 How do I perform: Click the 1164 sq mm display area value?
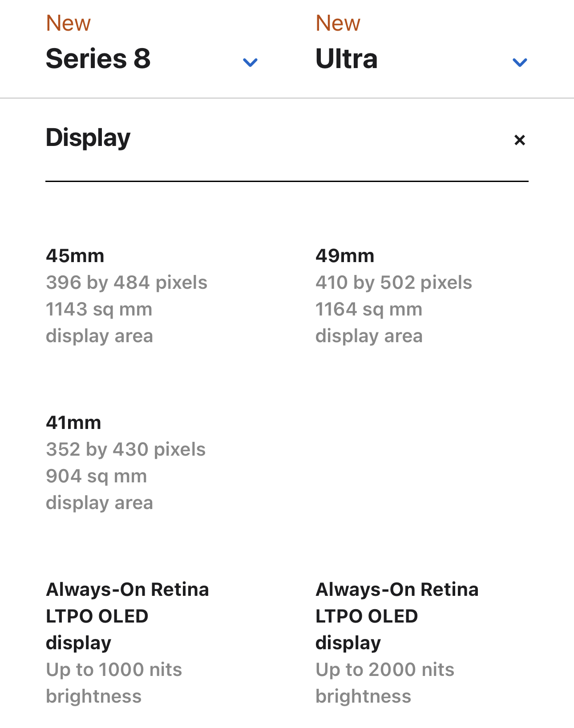(369, 309)
